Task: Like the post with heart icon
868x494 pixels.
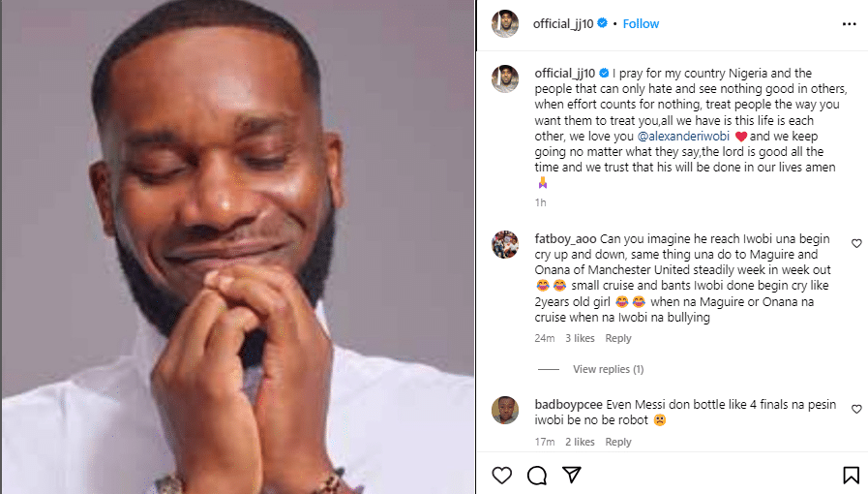Action: point(501,476)
